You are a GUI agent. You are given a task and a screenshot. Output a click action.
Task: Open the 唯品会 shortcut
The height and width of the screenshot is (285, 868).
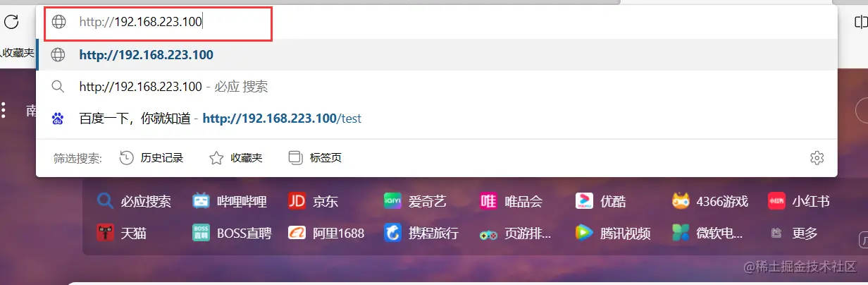click(x=511, y=202)
